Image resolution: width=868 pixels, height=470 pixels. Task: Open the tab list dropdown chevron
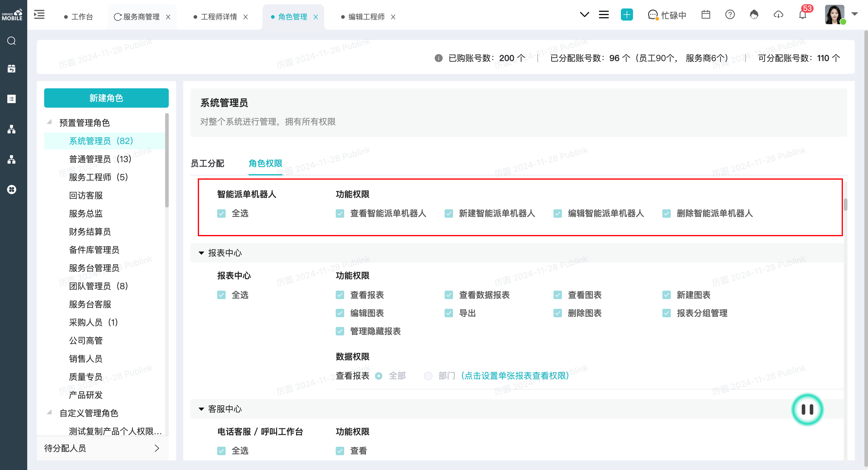pos(584,15)
